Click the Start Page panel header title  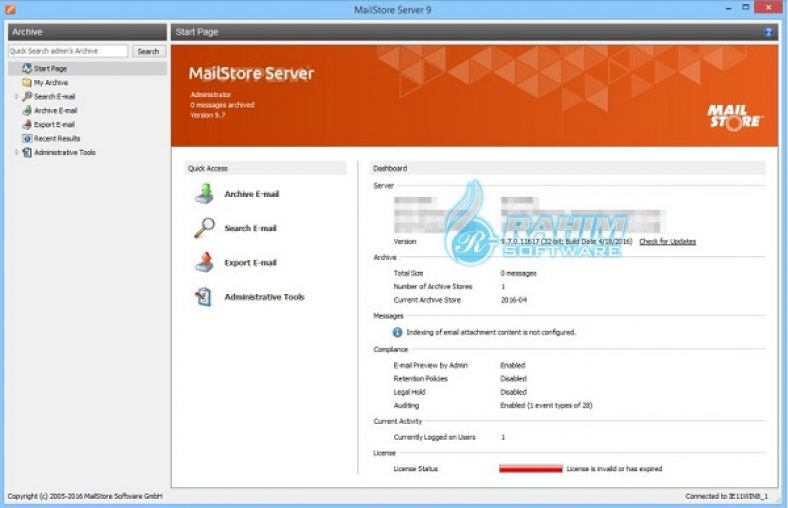point(197,32)
